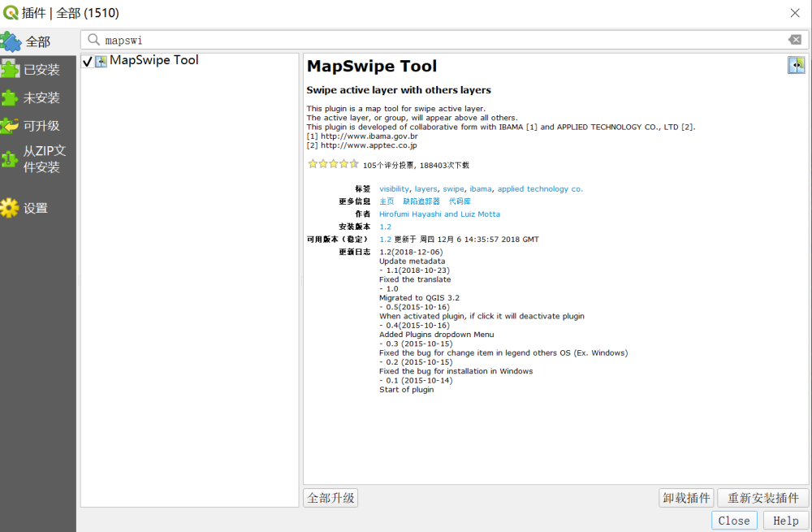Screen dimensions: 812x532
Task: Click the 重新安装插件 (Reinstall plugin) button
Action: pos(762,498)
